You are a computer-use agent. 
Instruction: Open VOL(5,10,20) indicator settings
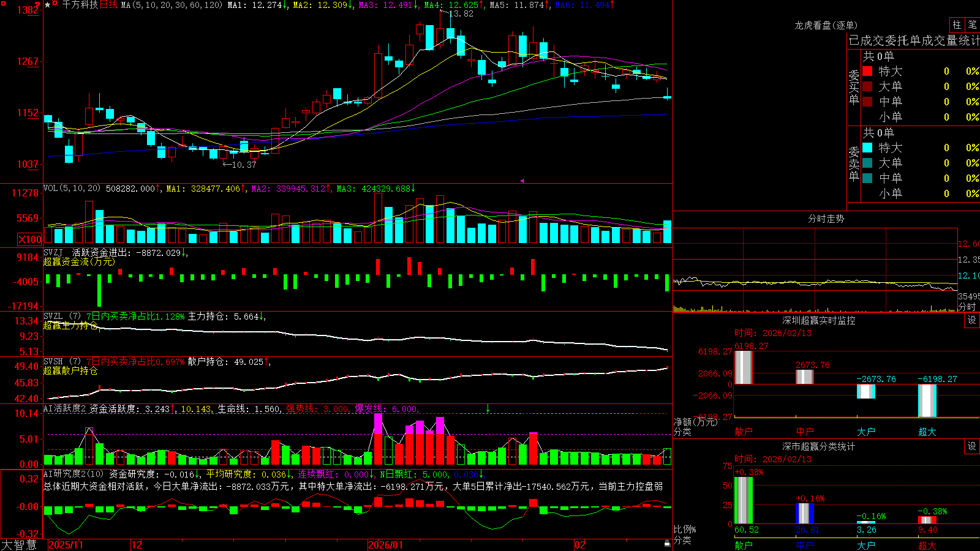tap(72, 189)
